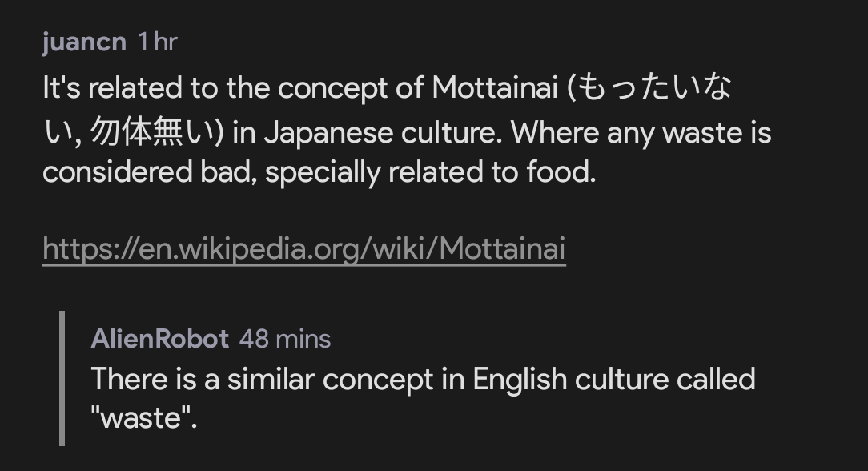Click the "1 hr" comment timestamp
This screenshot has height=471, width=868.
pyautogui.click(x=157, y=42)
